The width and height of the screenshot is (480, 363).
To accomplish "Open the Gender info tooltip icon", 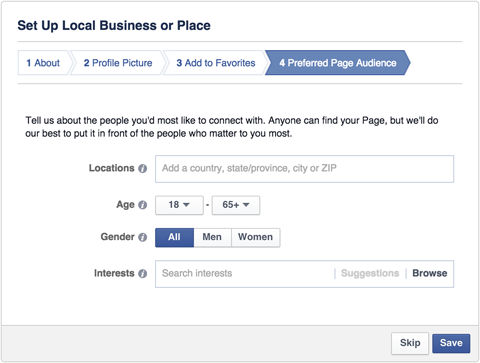I will 143,237.
